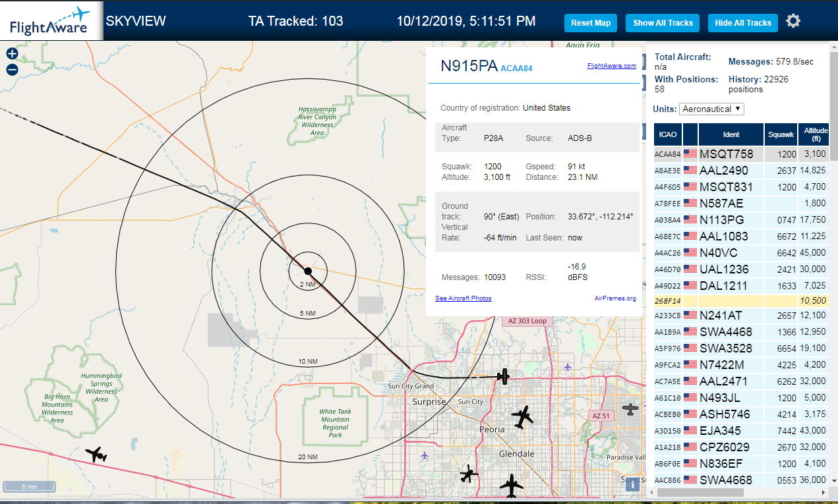This screenshot has width=838, height=504.
Task: Select the AAL1083 aircraft row
Action: coord(741,237)
